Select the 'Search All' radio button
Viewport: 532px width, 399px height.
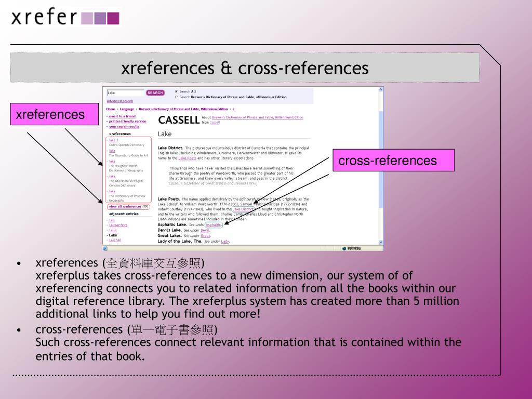[177, 91]
